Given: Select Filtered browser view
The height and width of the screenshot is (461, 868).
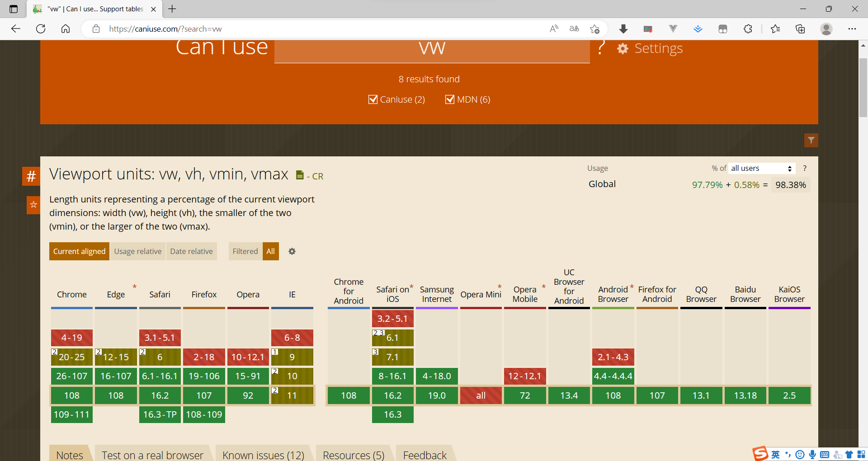Looking at the screenshot, I should click(x=245, y=251).
